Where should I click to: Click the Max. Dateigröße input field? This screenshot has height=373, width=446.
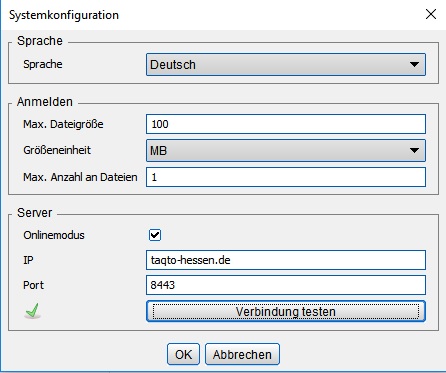tap(286, 124)
